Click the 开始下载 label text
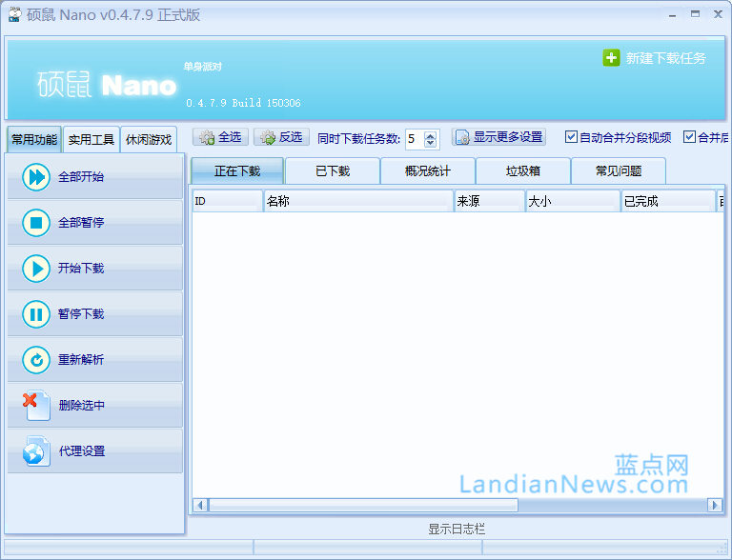This screenshot has width=732, height=560. [x=81, y=269]
